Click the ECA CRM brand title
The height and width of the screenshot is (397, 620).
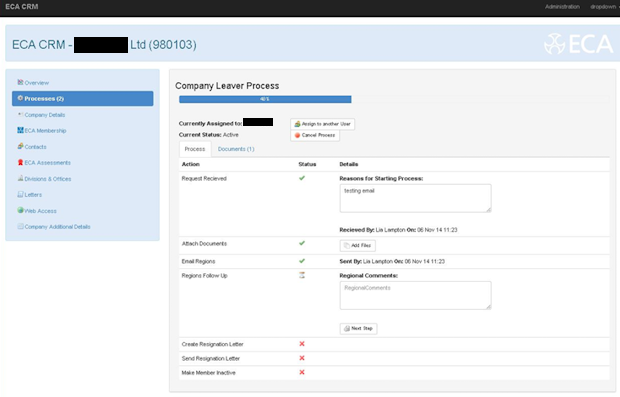point(21,7)
